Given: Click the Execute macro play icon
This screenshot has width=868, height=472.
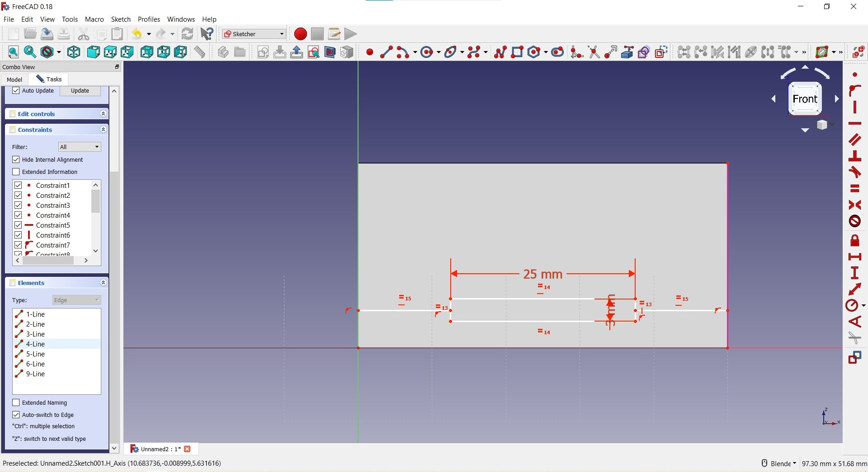Looking at the screenshot, I should tap(350, 34).
